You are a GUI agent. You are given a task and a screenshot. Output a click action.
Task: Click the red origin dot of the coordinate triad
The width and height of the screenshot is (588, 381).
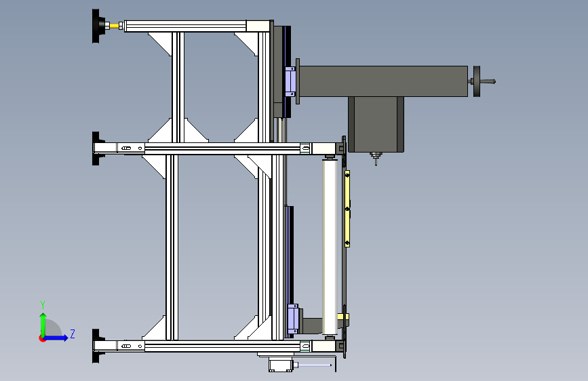pos(42,338)
